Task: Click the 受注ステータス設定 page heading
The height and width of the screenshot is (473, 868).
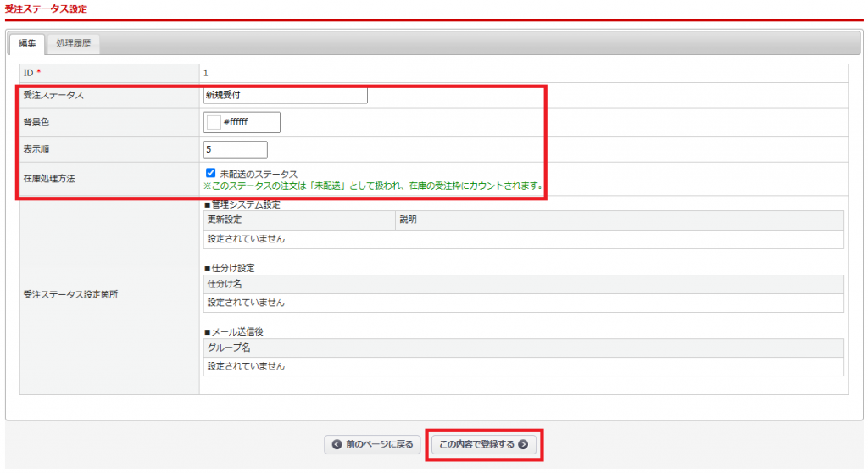Action: pyautogui.click(x=46, y=8)
